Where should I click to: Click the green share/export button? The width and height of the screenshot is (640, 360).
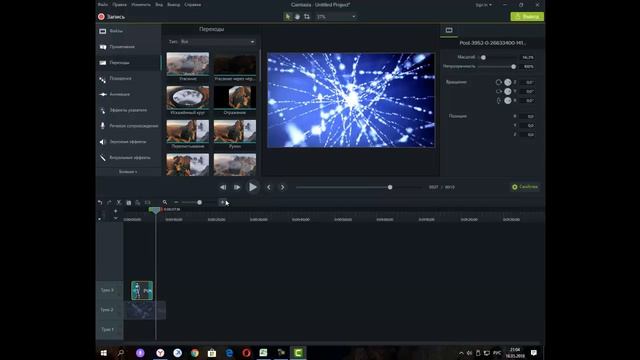coord(527,16)
